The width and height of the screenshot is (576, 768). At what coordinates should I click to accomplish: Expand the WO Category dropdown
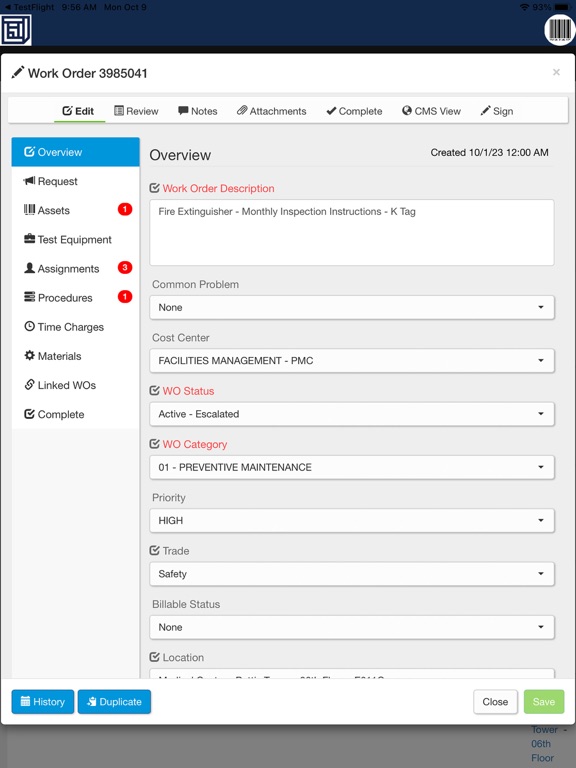pos(352,468)
